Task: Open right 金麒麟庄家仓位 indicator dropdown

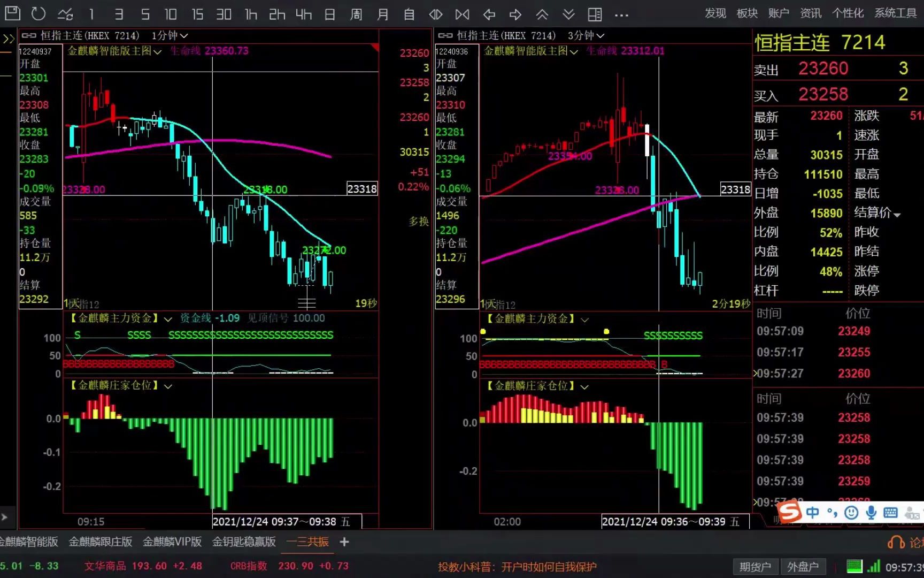Action: 584,386
